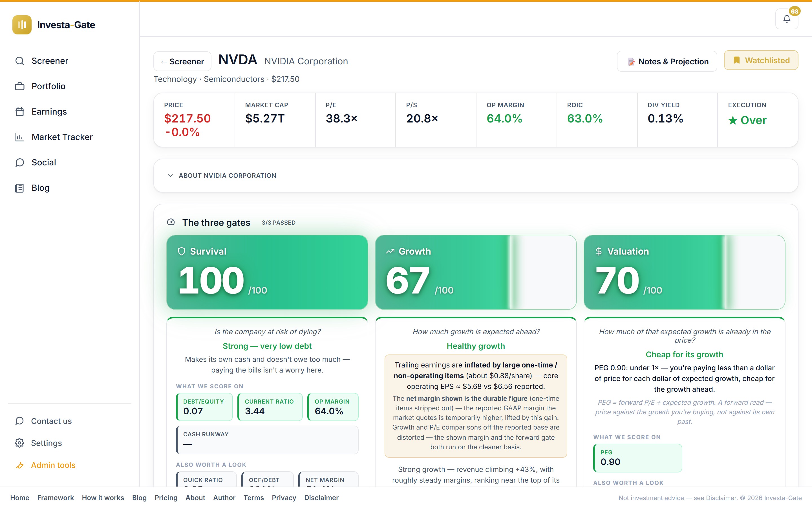Click the Contact us bubble icon

19,421
